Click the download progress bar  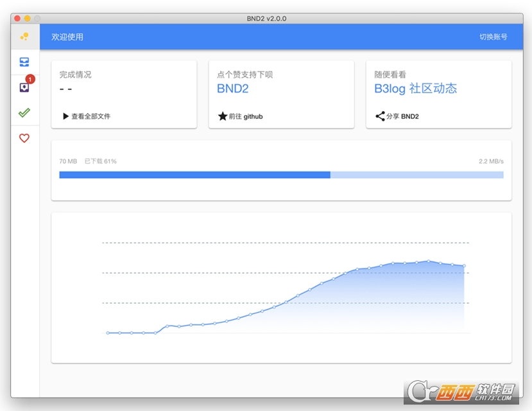[x=281, y=175]
